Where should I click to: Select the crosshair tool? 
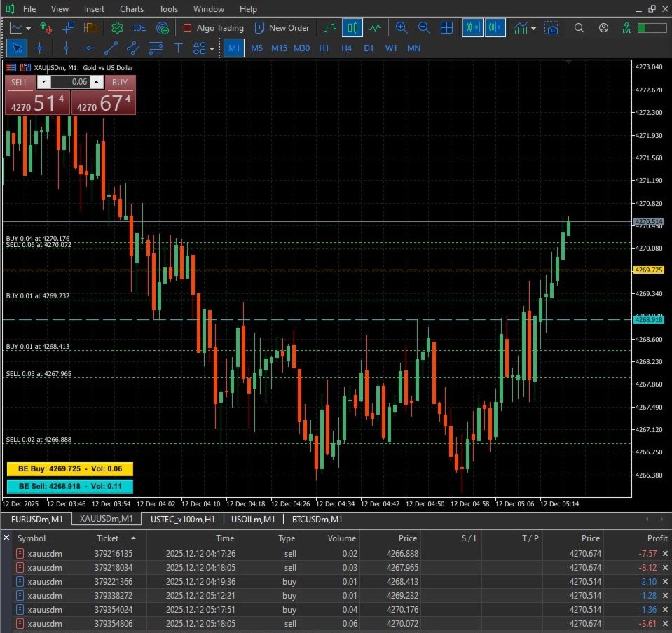[39, 48]
